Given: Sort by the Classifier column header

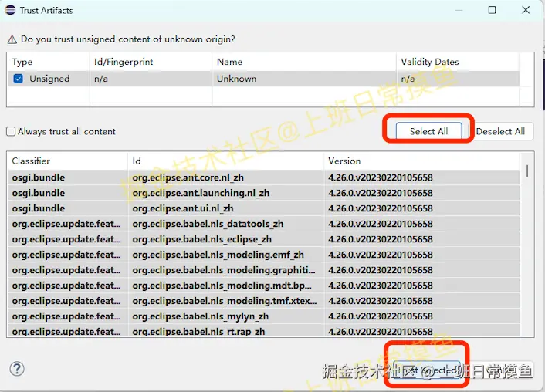Looking at the screenshot, I should pos(67,161).
